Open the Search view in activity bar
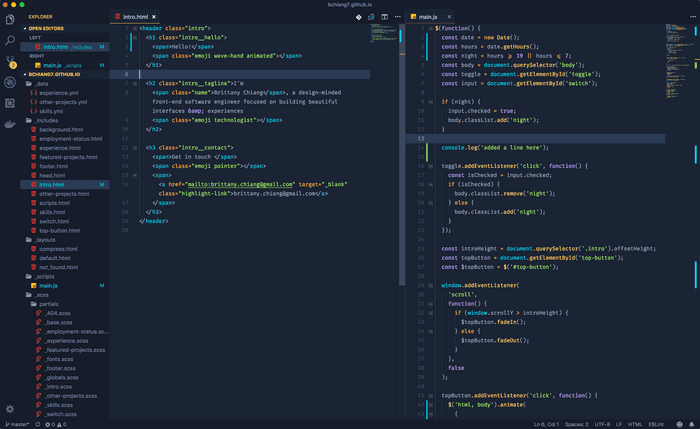The image size is (700, 429). coord(10,42)
